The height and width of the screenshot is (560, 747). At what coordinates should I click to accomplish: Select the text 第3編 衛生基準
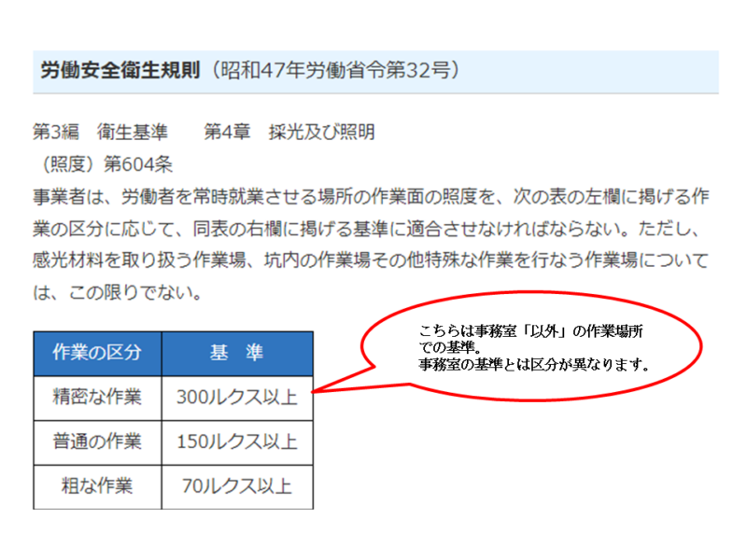100,132
